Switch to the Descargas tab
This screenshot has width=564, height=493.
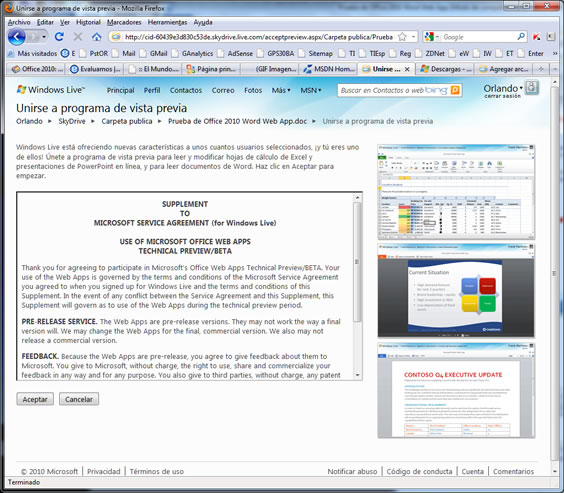pos(445,69)
